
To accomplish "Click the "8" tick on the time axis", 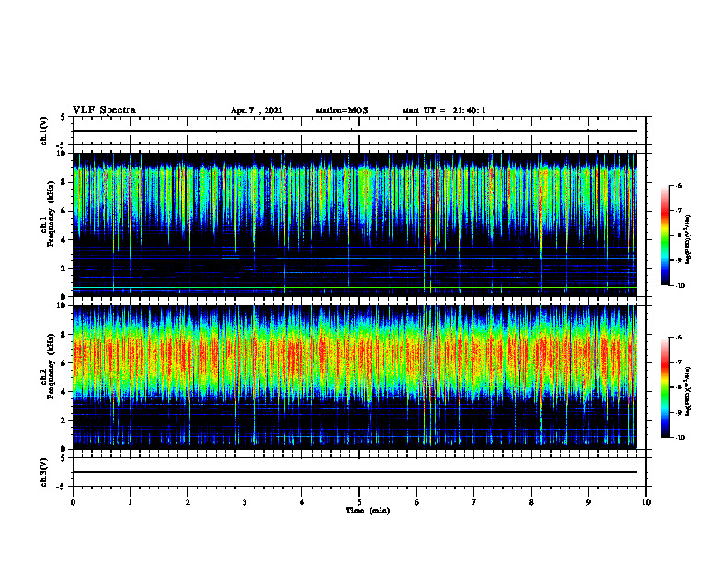I will 531,502.
